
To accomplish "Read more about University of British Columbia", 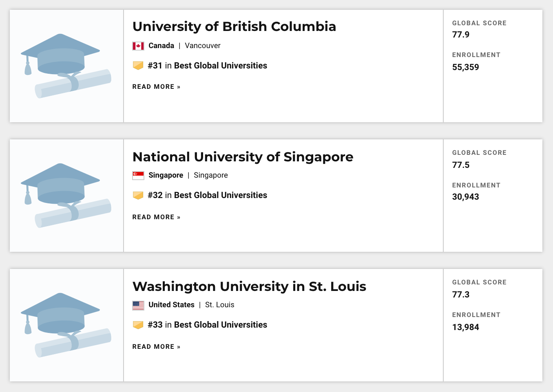I will [x=156, y=87].
